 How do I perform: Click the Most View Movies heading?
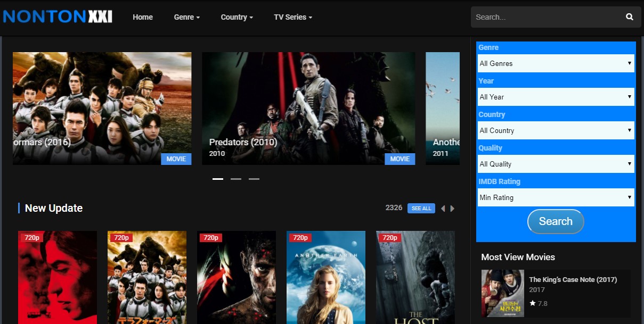tap(518, 257)
